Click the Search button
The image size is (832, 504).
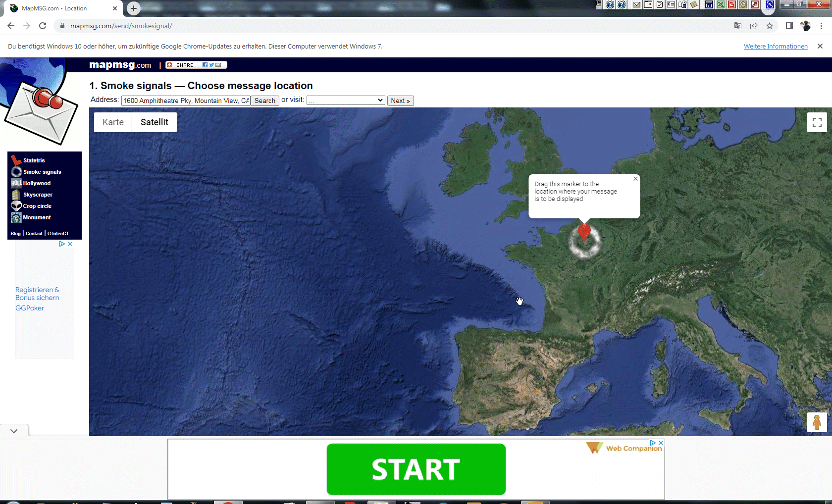265,101
